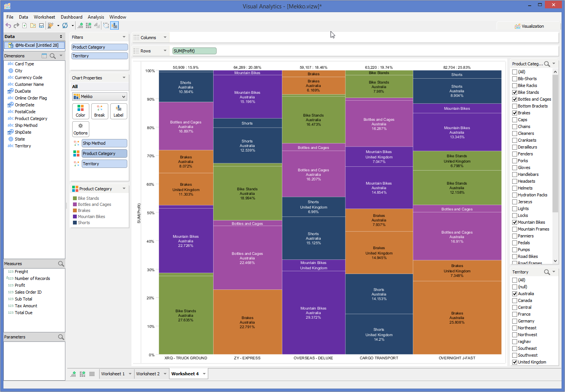Image resolution: width=565 pixels, height=392 pixels.
Task: Click the view data table icon in Dimensions
Action: point(44,56)
